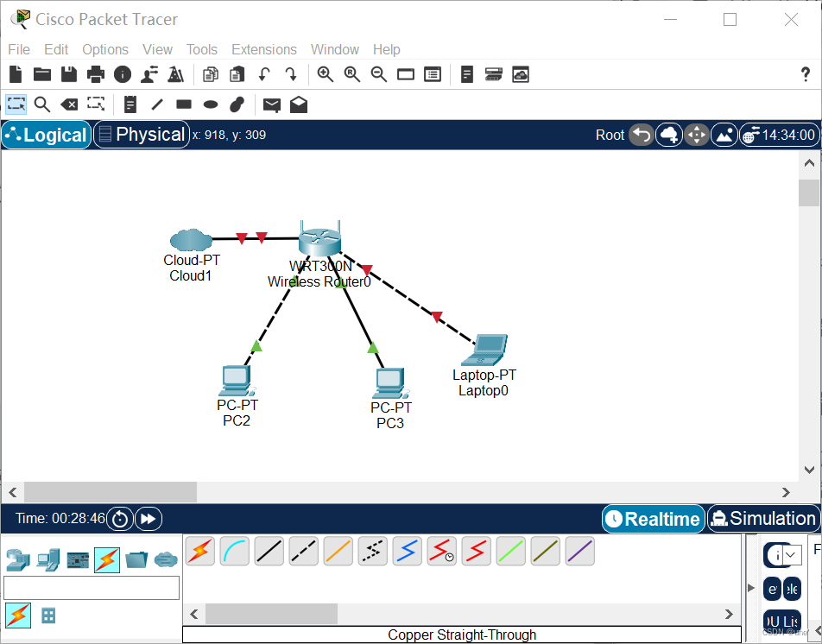
Task: Open the PDU scenario dropdown arrow
Action: point(792,554)
